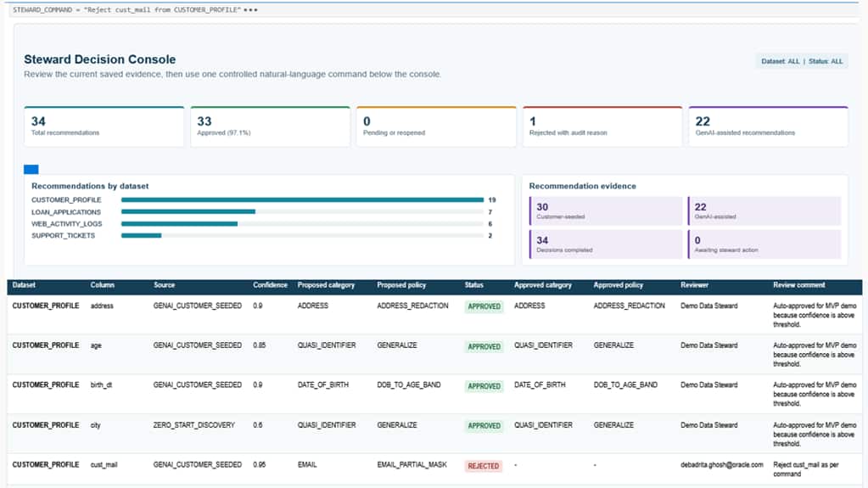Click the APPROVED badge in the age row
Viewport: 868px width, 488px height.
484,347
